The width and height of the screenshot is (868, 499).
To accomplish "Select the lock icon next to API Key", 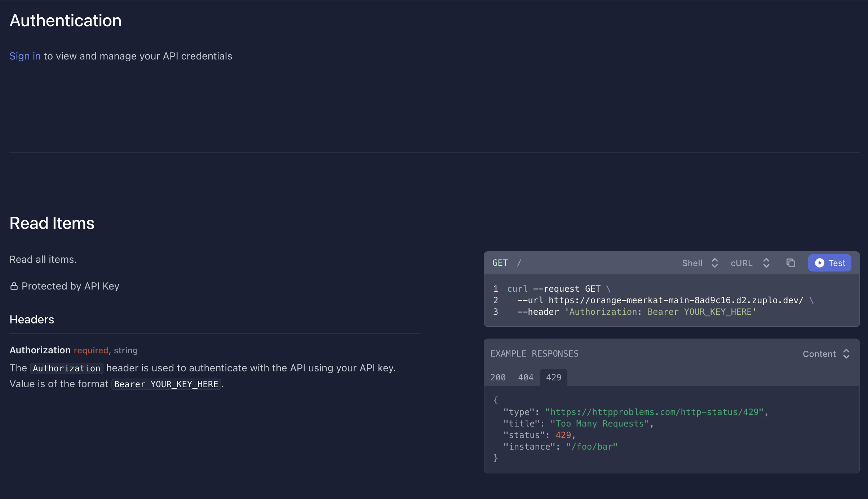I will pos(13,286).
